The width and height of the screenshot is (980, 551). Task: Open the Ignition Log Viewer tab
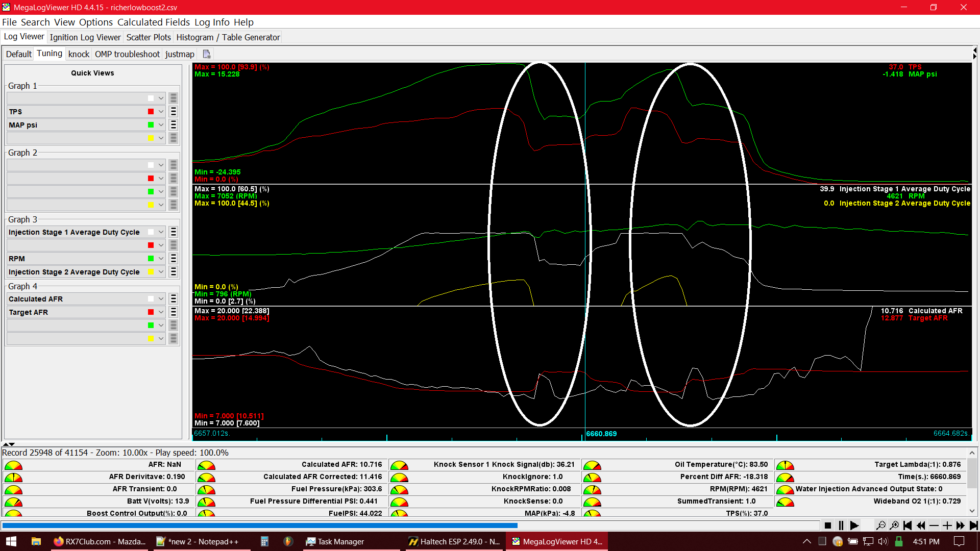[x=85, y=37]
